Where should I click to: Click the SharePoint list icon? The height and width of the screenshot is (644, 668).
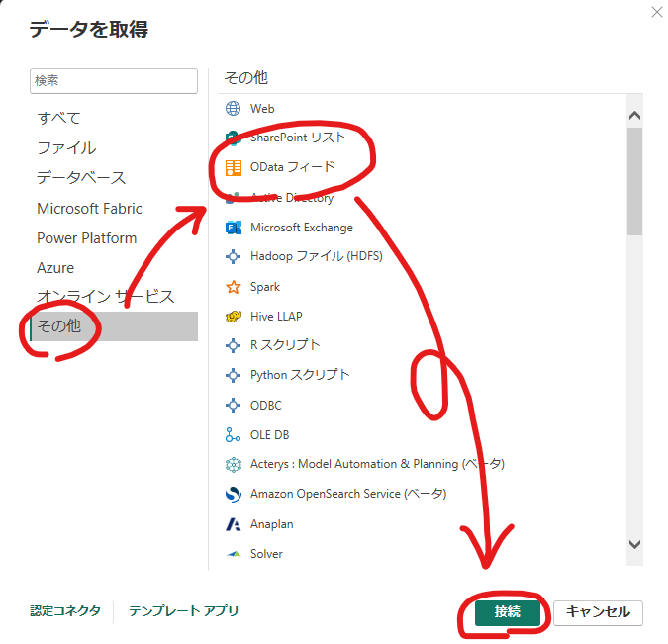(x=233, y=138)
